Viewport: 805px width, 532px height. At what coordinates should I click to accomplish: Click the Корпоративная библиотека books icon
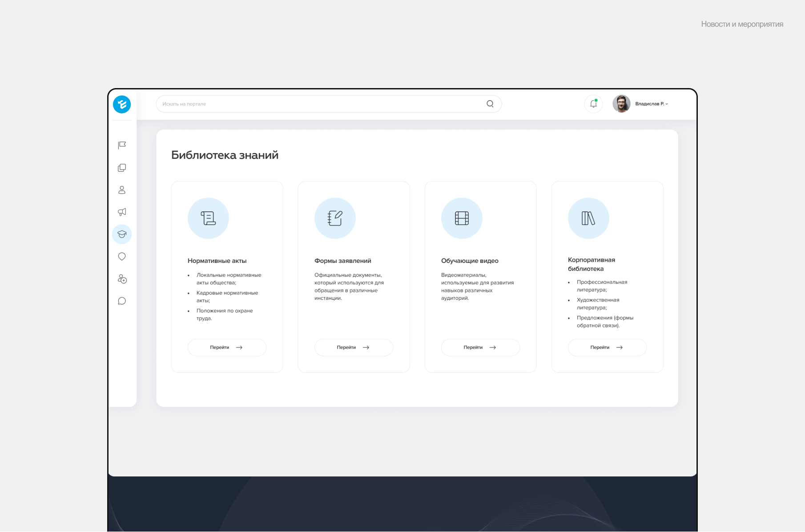(x=588, y=218)
